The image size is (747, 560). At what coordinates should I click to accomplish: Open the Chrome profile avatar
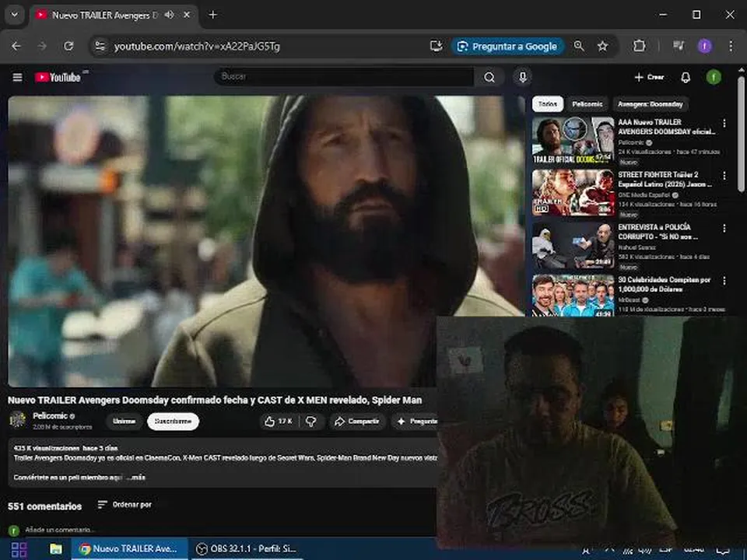click(x=705, y=46)
